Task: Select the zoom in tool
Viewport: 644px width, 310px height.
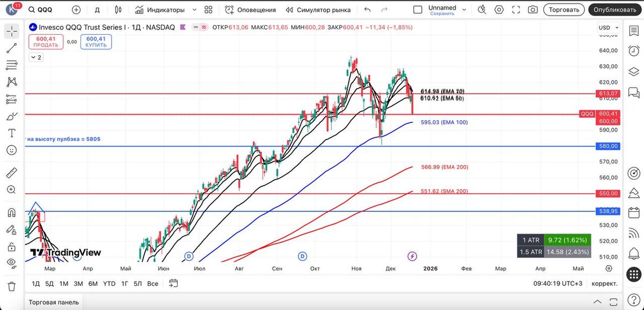Action: coord(11,189)
